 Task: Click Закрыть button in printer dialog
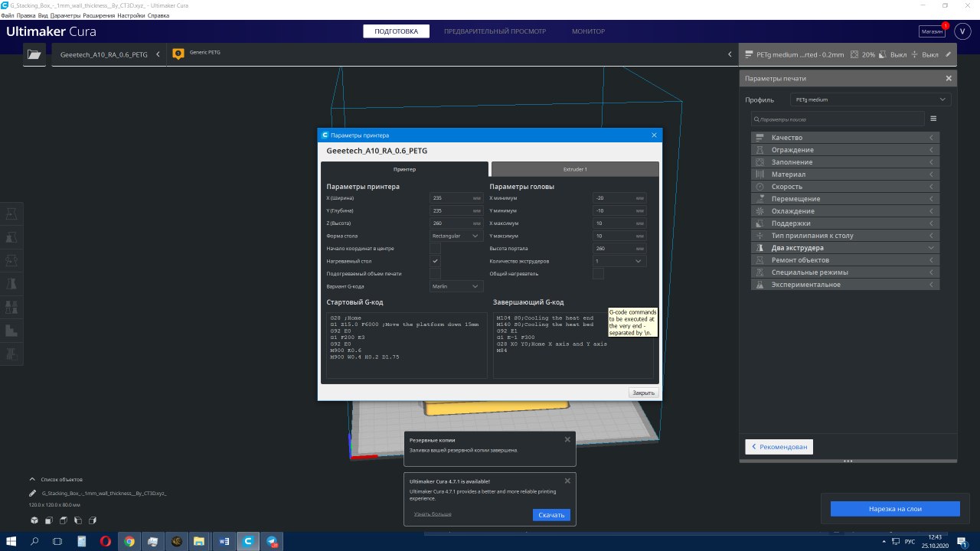point(642,393)
